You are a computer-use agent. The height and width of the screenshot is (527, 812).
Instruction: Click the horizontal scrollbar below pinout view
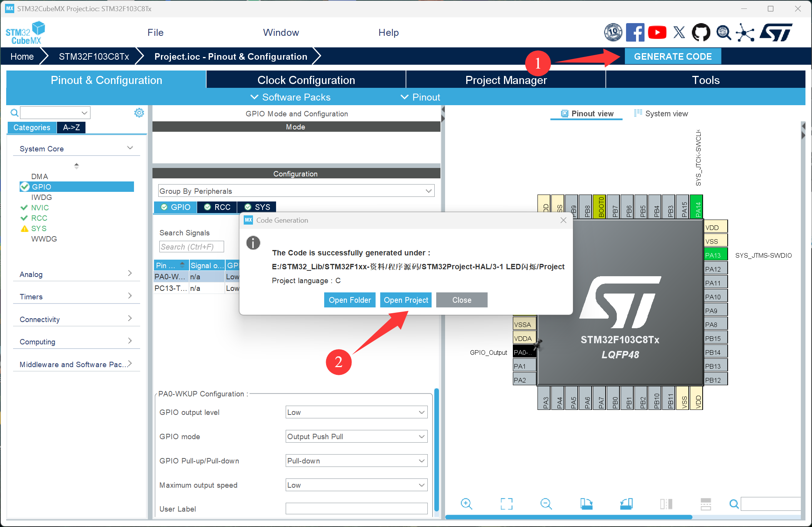pos(568,517)
